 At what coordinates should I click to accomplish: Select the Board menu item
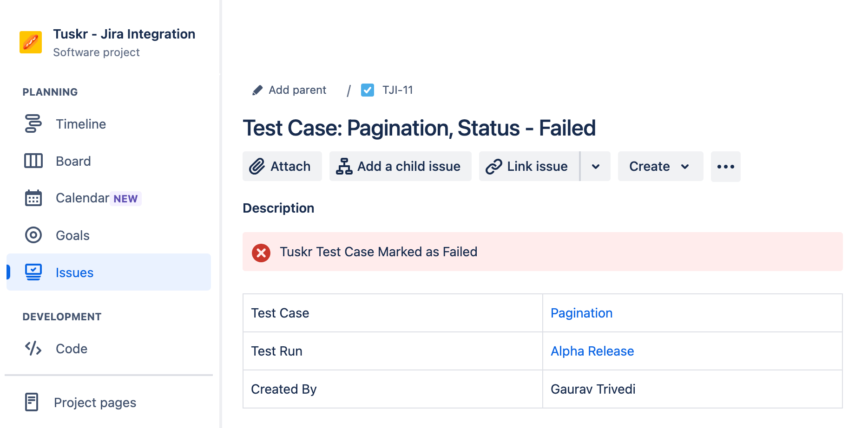[x=73, y=161]
